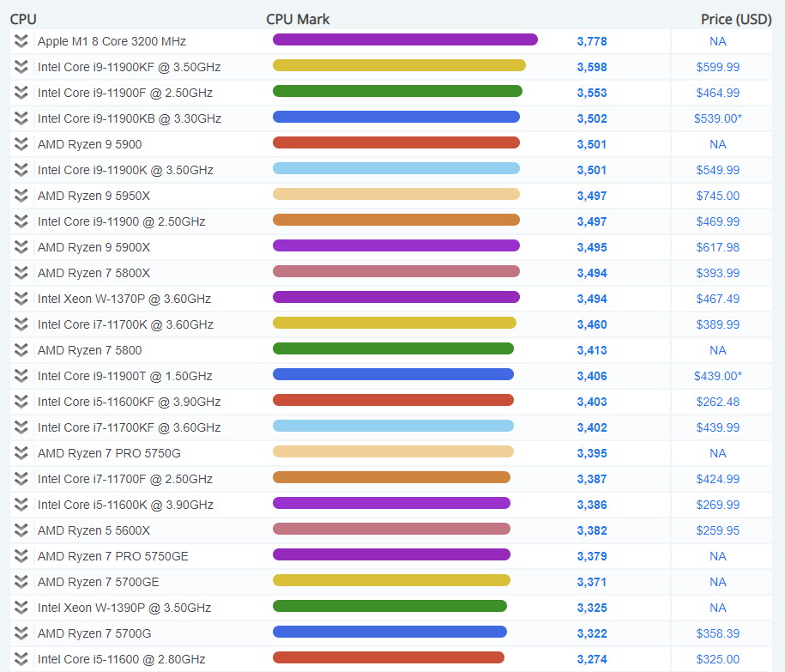The image size is (785, 672).
Task: Click the double-chevron beside AMD Ryzen 9 5900
Action: [x=21, y=144]
